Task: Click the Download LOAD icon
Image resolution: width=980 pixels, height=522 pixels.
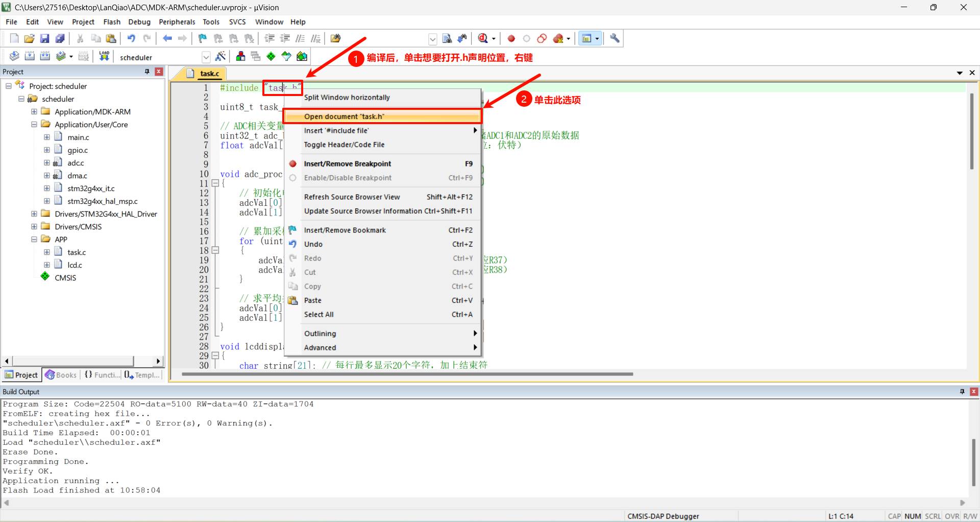Action: [104, 56]
